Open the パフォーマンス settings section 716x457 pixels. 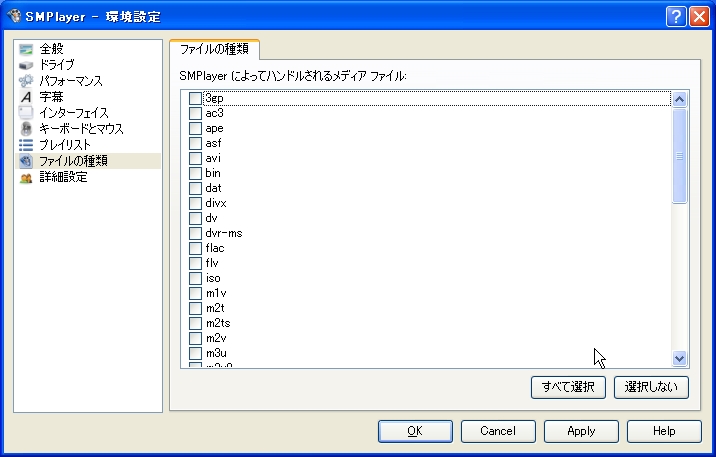click(x=71, y=81)
